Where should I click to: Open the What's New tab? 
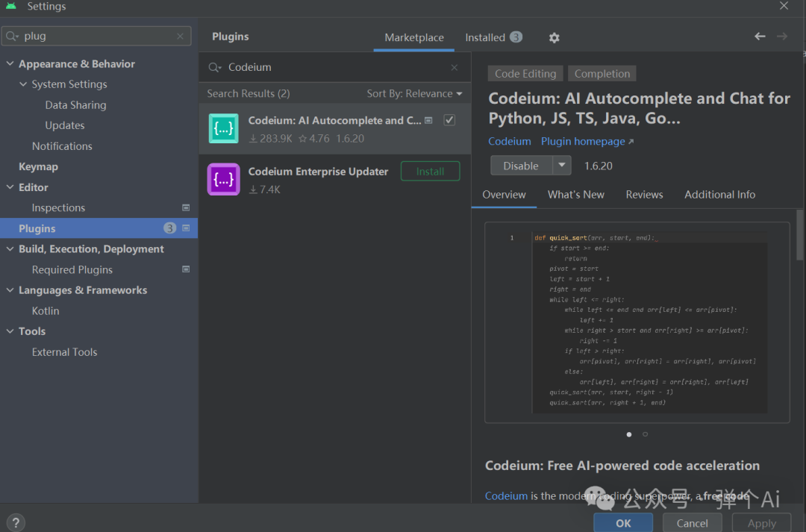pos(575,194)
